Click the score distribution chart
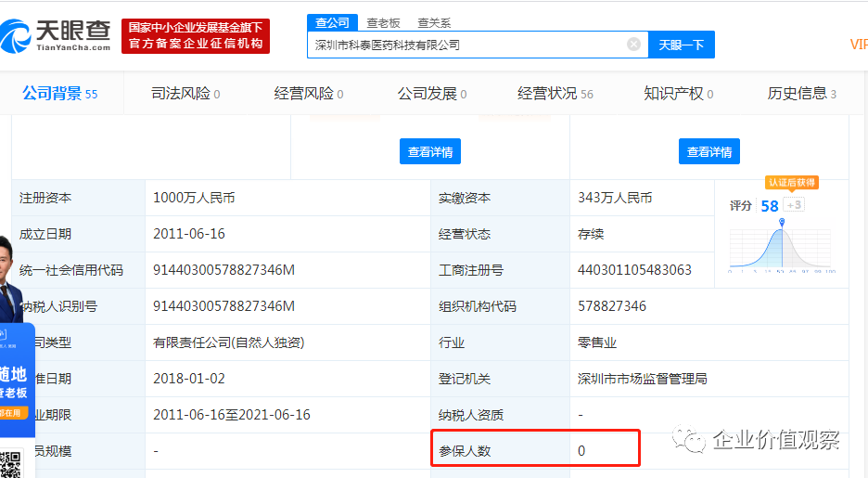Screen dimensions: 868x478 point(781,245)
